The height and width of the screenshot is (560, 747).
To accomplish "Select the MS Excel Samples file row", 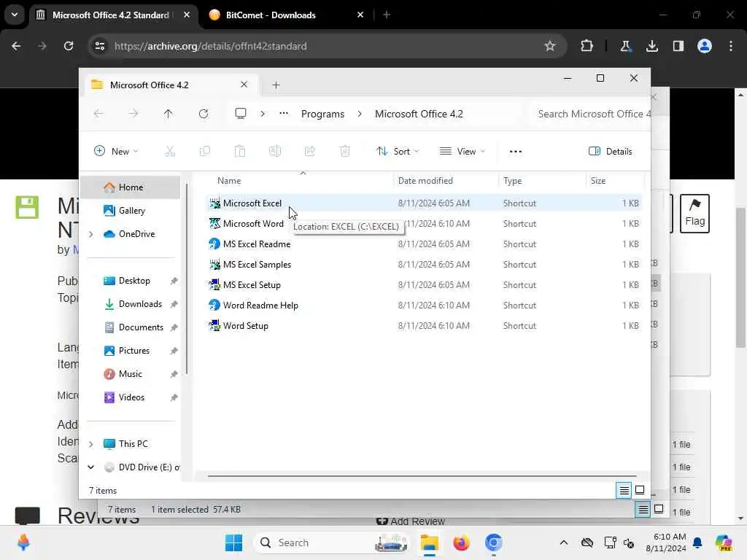I will [x=424, y=264].
